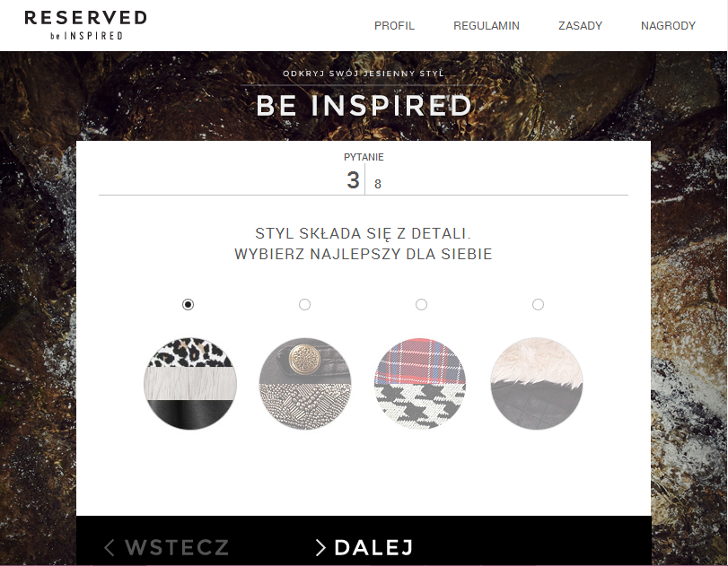This screenshot has width=728, height=566.
Task: Select radio button above brass button image
Action: (x=304, y=304)
